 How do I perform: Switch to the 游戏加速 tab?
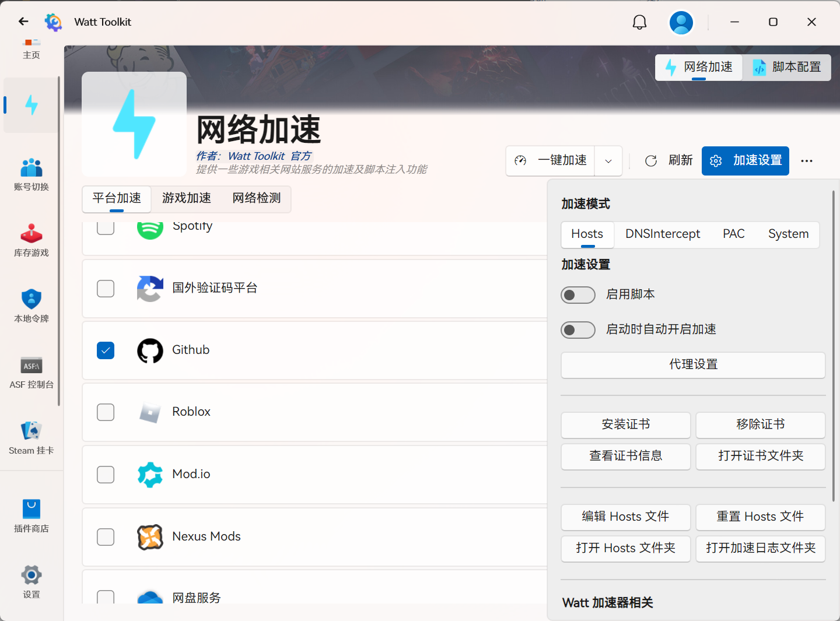click(187, 198)
